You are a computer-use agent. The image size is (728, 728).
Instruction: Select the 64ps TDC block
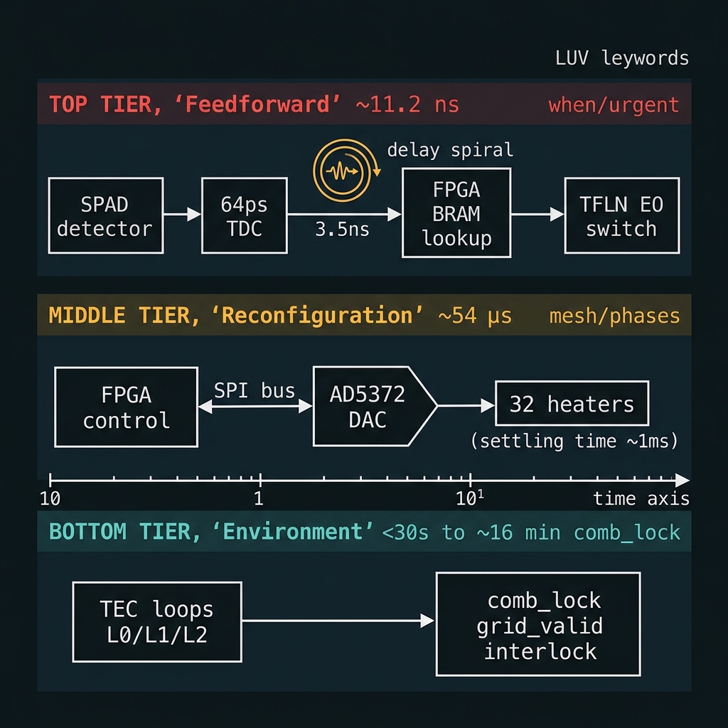(245, 215)
